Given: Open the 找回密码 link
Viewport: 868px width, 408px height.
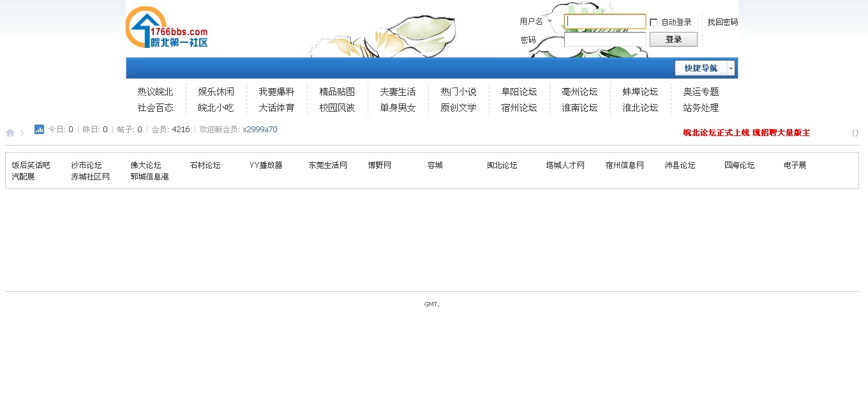Looking at the screenshot, I should pyautogui.click(x=722, y=22).
